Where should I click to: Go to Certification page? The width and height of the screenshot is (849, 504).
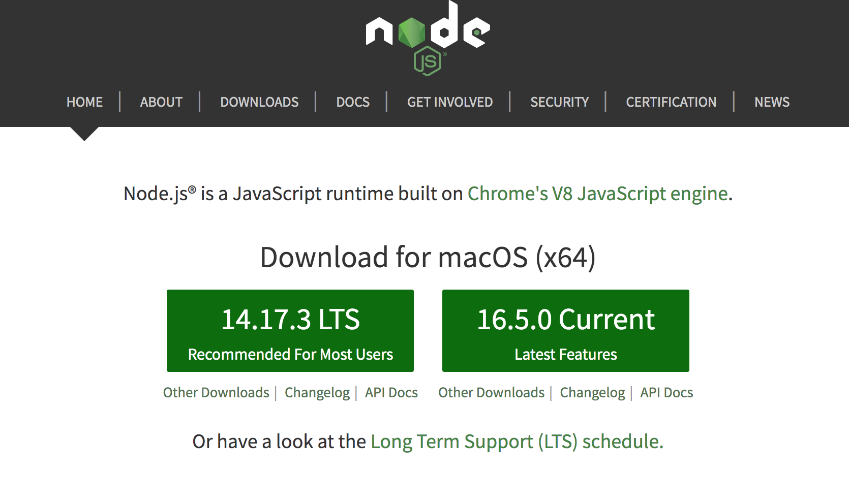(671, 102)
